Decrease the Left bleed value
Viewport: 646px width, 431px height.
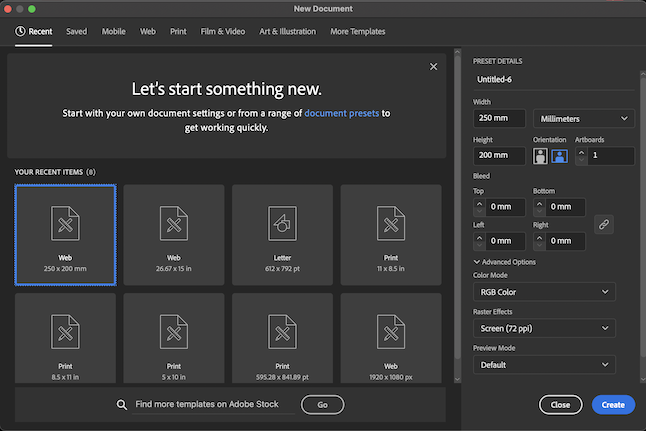tap(479, 245)
